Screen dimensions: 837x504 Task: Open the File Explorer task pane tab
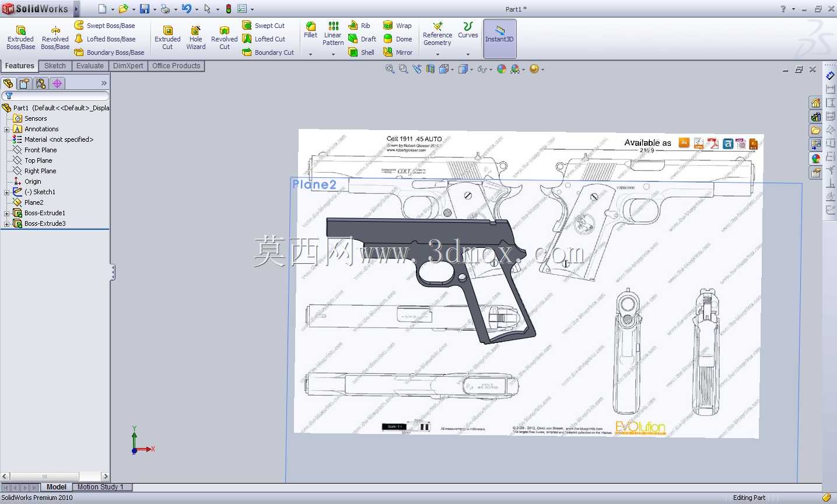pyautogui.click(x=815, y=131)
